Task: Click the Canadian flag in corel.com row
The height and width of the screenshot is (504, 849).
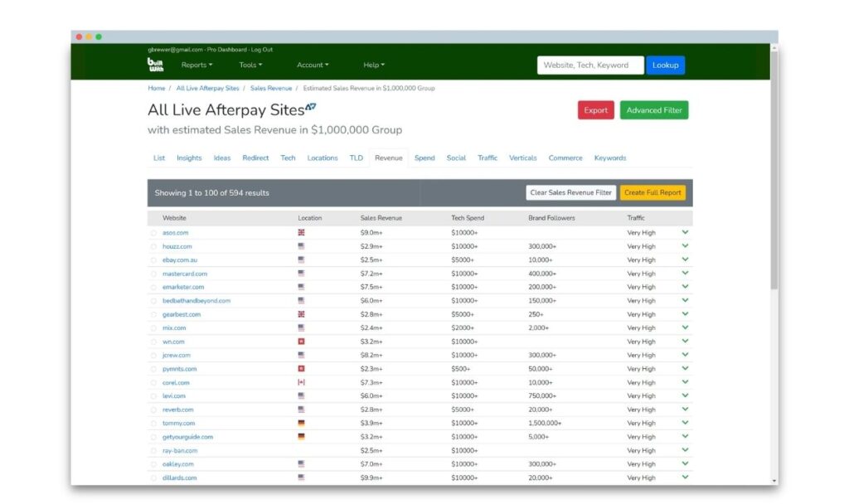Action: tap(301, 382)
